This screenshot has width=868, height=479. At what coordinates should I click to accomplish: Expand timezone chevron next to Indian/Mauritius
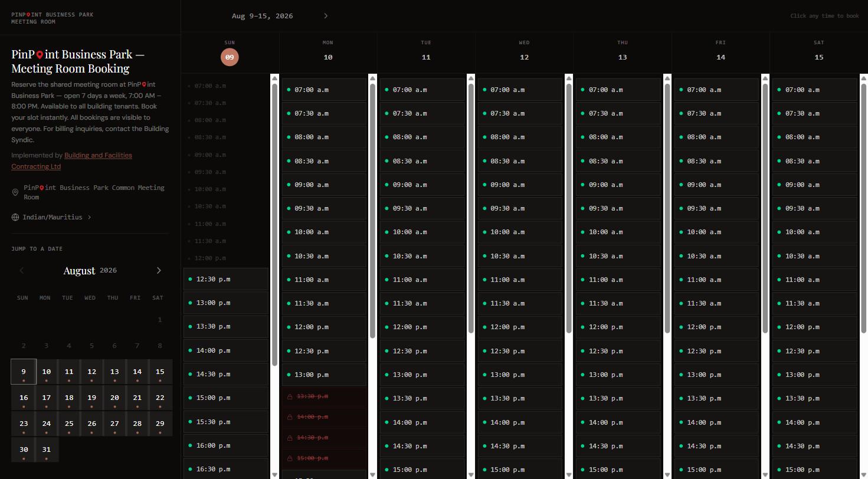[x=90, y=217]
